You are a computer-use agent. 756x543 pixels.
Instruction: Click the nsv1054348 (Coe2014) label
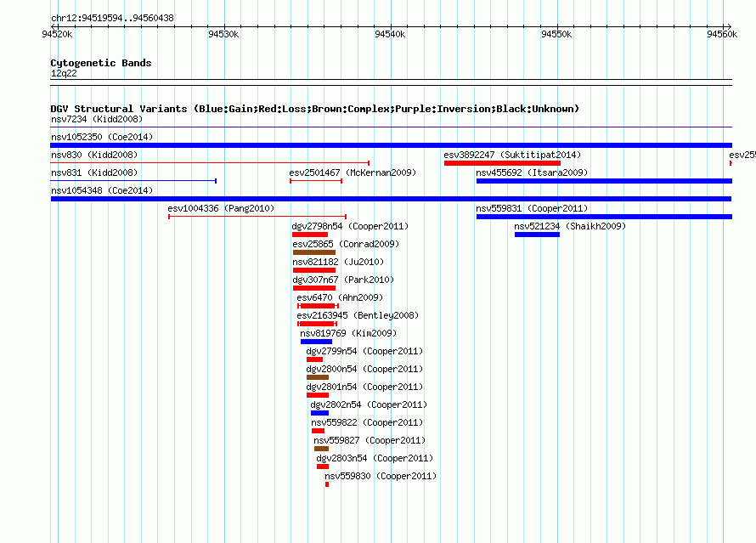pyautogui.click(x=102, y=190)
